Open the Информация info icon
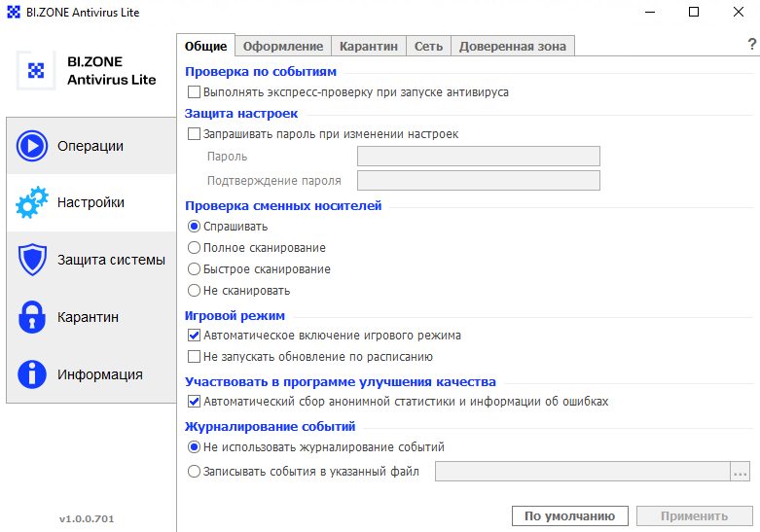760x532 pixels. [x=32, y=374]
